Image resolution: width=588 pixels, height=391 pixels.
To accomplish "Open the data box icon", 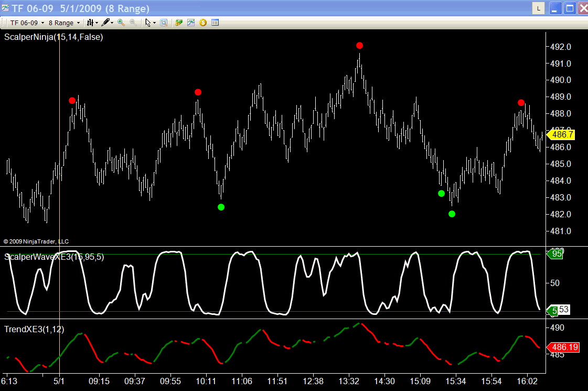I will tap(164, 23).
